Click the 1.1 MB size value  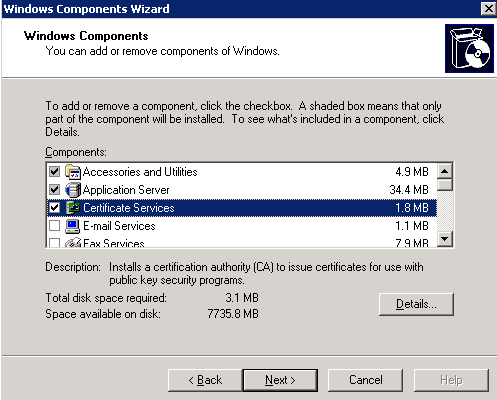[412, 226]
